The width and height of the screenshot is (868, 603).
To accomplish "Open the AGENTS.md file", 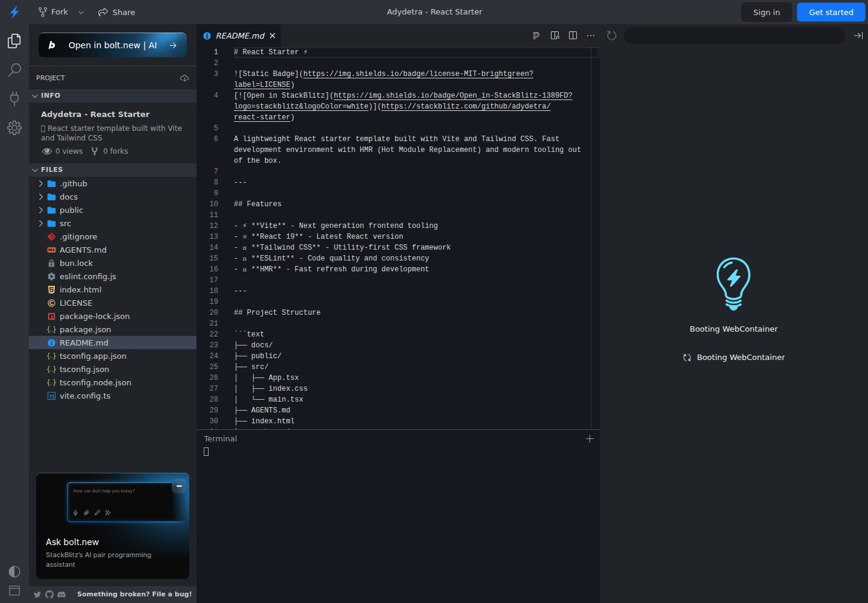I will tap(113, 250).
